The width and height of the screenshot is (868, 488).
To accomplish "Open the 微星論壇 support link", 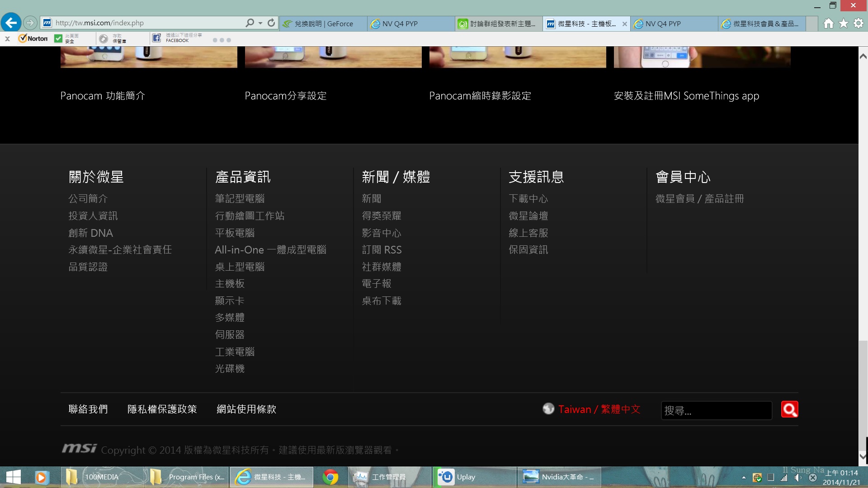I will pos(528,216).
